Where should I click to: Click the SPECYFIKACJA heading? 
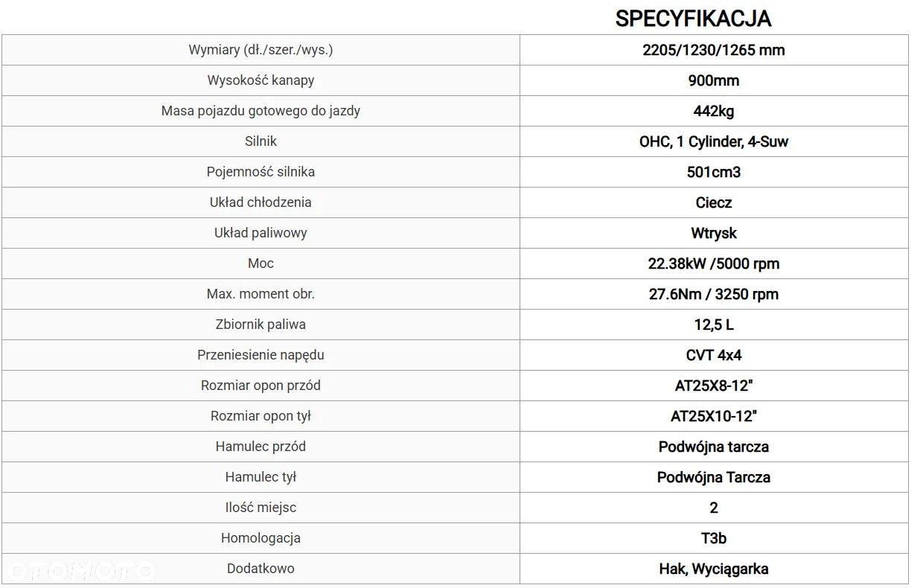(x=693, y=18)
